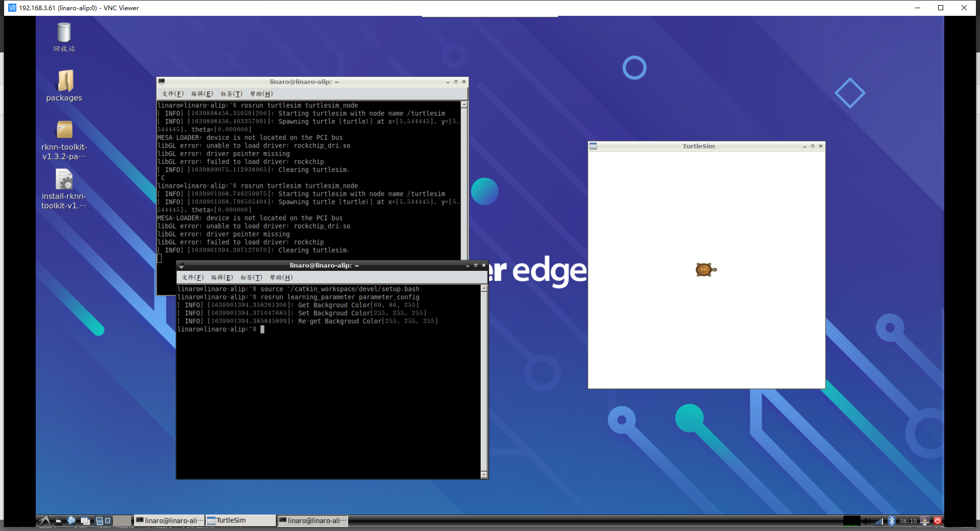Open the Recycle Bin desktop icon

tap(64, 37)
